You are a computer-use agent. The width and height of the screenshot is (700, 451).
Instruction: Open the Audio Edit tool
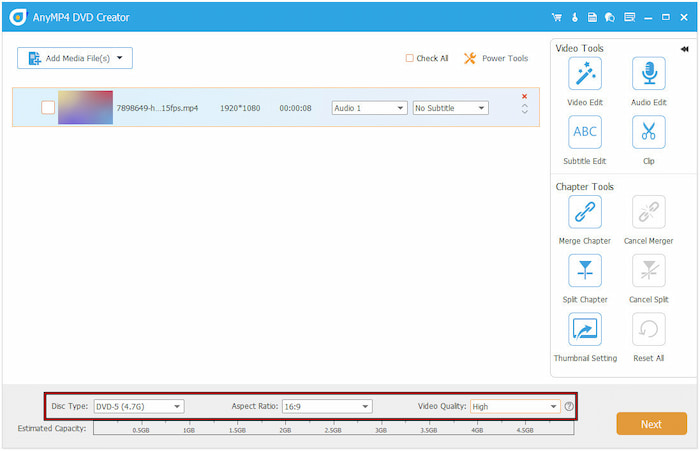[648, 74]
